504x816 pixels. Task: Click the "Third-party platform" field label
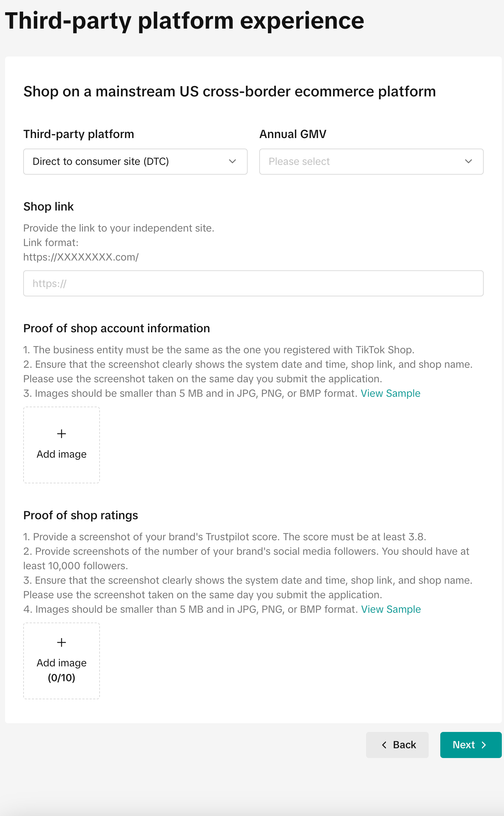79,134
